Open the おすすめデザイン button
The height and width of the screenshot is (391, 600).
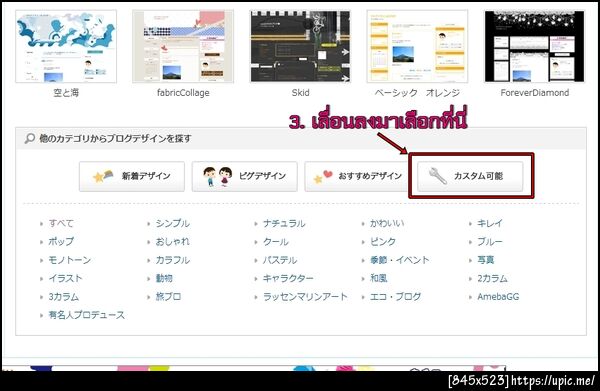(x=356, y=176)
